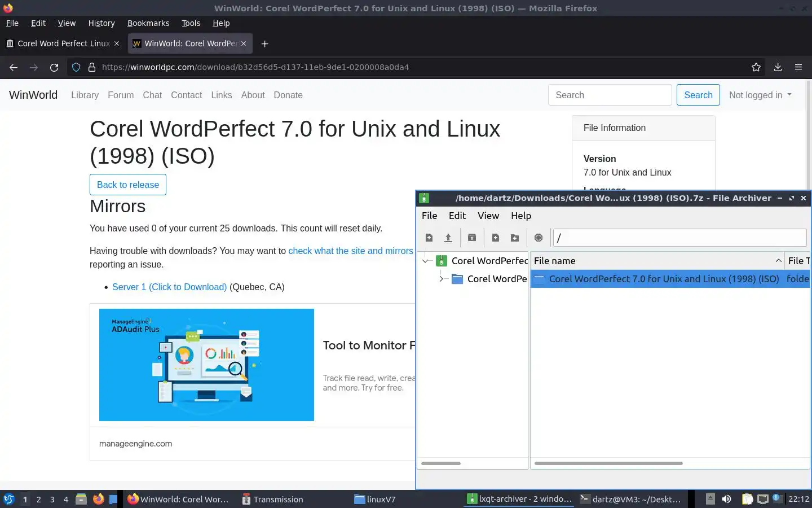Bookmark this page with the star icon
Image resolution: width=812 pixels, height=508 pixels.
tap(756, 67)
